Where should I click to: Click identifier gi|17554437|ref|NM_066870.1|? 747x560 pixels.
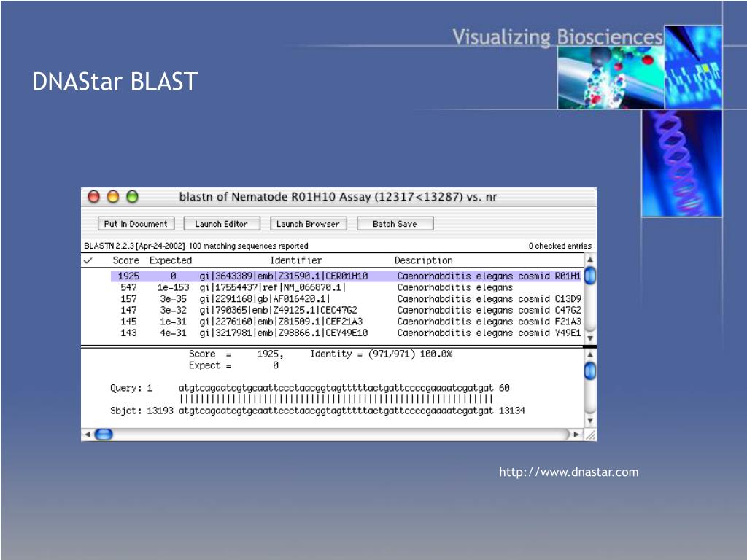[x=273, y=287]
